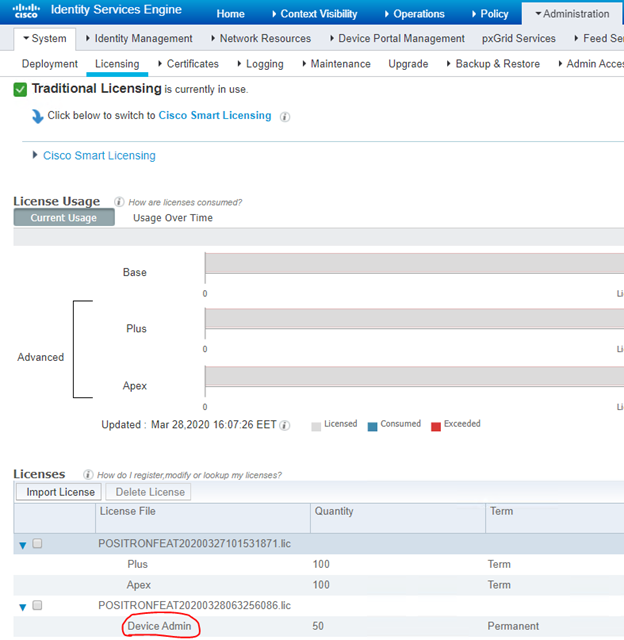Click the blue down-arrow switch icon
This screenshot has height=640, width=624.
(x=37, y=116)
